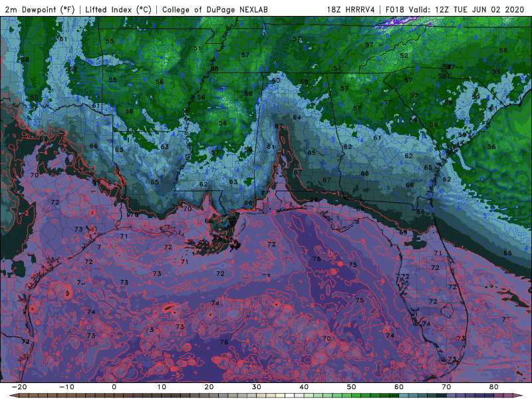Screen dimensions: 532x399
Task: Click the "50" label on the color scale
Action: (x=352, y=387)
